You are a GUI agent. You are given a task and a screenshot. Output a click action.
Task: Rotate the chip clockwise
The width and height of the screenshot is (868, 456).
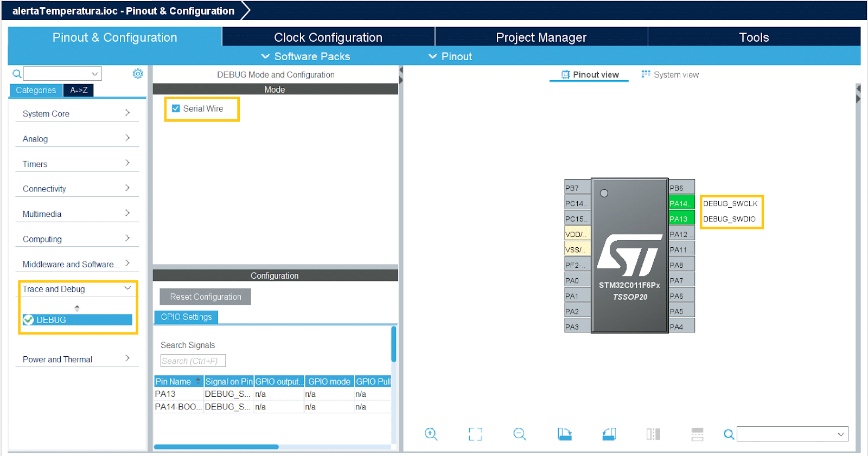[x=564, y=434]
